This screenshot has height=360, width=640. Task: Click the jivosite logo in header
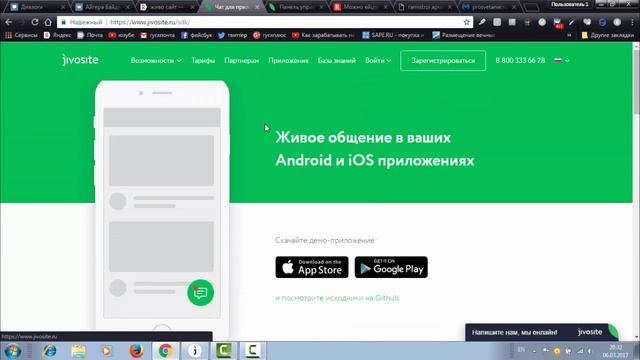point(80,60)
